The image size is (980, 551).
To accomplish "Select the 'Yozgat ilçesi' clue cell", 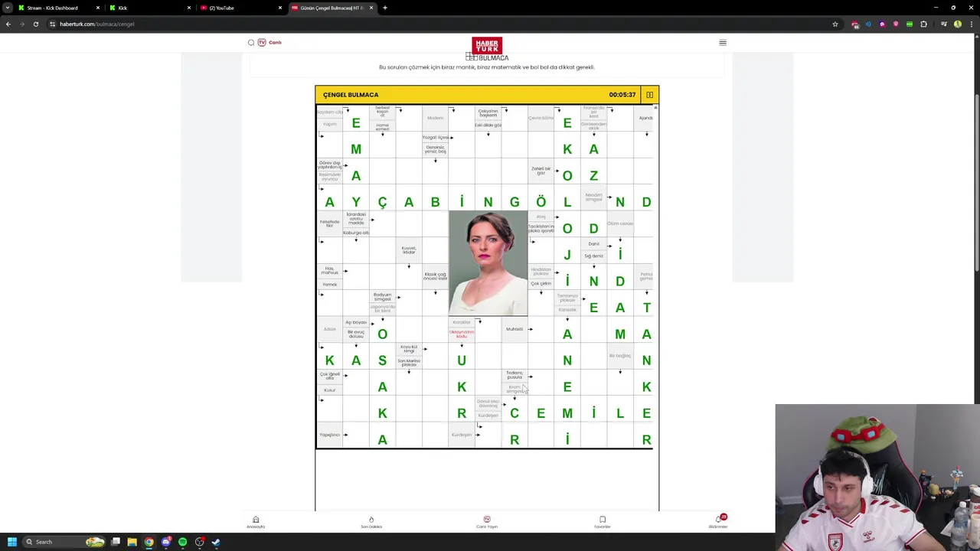I will 435,137.
